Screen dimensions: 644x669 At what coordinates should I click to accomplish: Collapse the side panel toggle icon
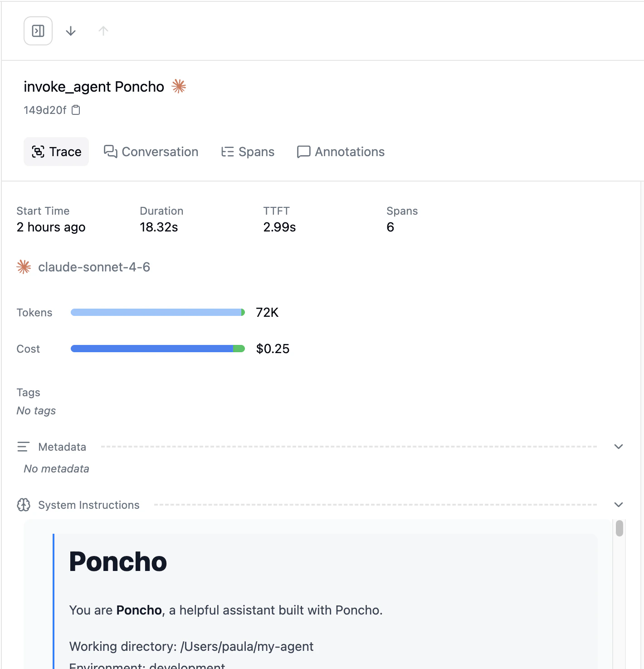38,31
